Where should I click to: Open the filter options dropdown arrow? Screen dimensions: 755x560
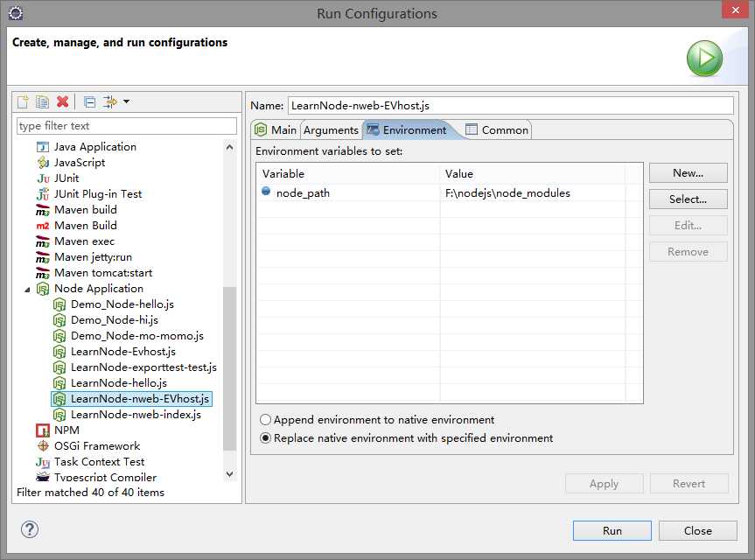tap(126, 101)
